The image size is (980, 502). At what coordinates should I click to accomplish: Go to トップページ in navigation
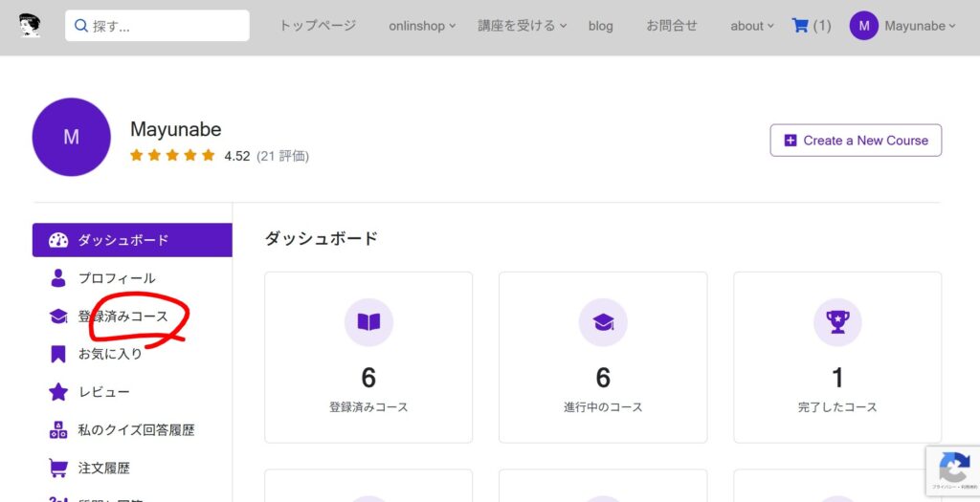(318, 26)
